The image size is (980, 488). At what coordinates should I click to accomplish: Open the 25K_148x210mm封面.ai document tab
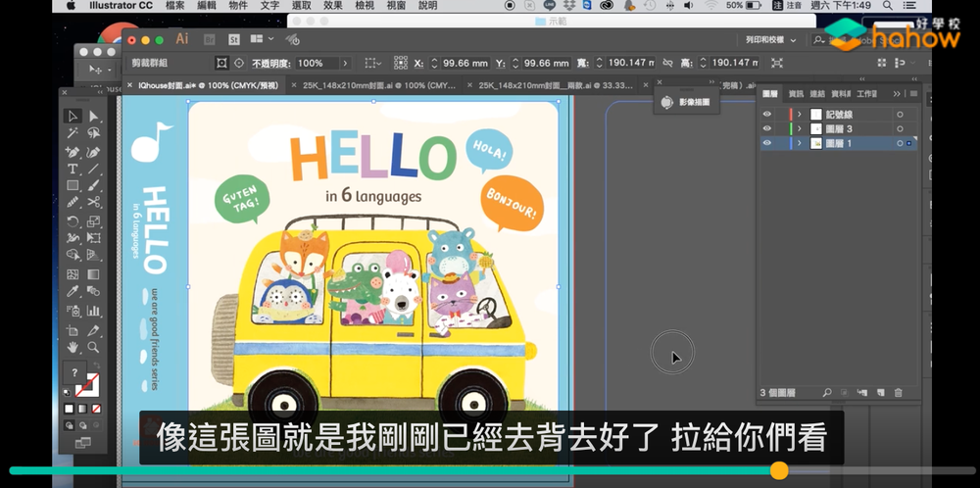pos(379,85)
